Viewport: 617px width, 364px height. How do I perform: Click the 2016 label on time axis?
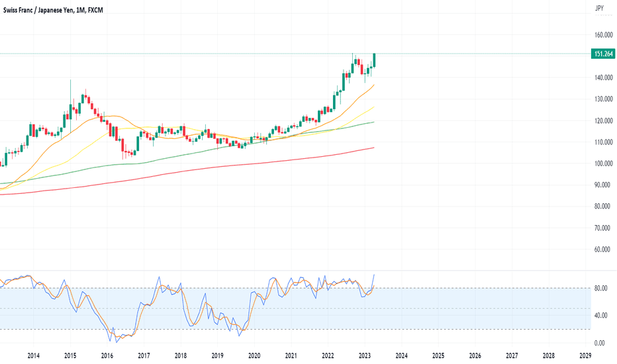tap(107, 356)
